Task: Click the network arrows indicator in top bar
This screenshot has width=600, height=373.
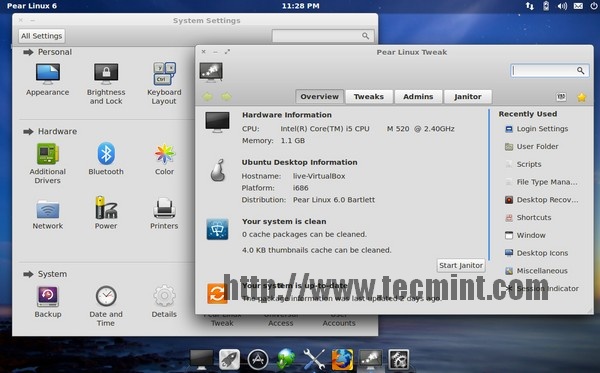Action: click(x=530, y=6)
